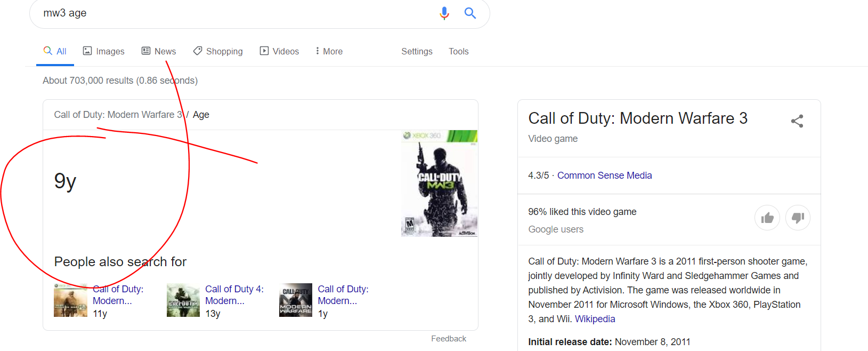
Task: Click the 'Initial release date' line
Action: point(609,342)
